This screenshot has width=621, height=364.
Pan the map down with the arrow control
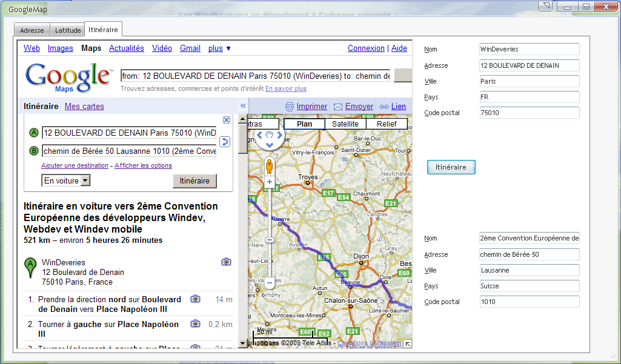270,145
